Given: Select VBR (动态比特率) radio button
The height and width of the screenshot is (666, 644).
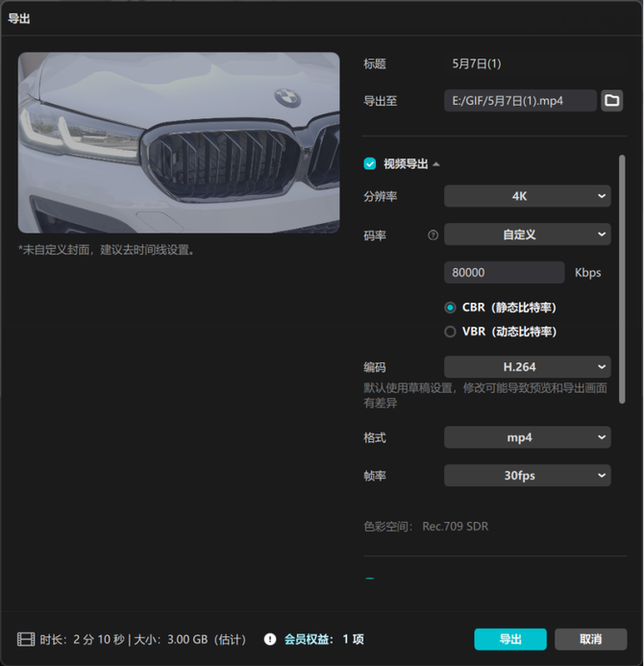Looking at the screenshot, I should click(450, 332).
